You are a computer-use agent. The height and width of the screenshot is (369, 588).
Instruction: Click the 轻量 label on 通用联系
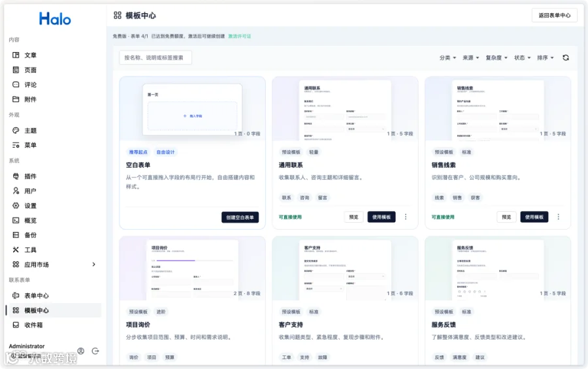point(314,152)
